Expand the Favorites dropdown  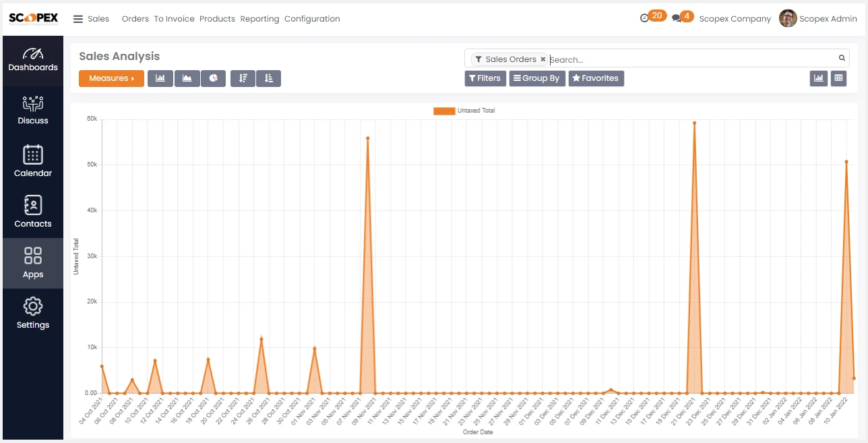pos(596,78)
